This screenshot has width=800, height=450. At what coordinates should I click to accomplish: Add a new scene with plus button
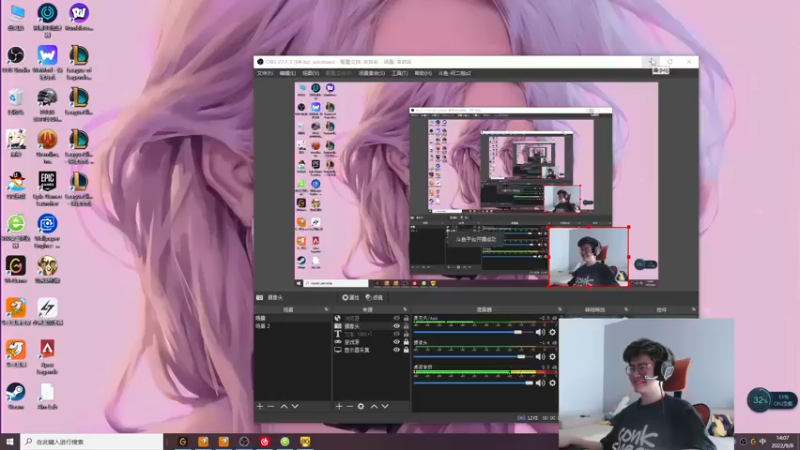[260, 406]
